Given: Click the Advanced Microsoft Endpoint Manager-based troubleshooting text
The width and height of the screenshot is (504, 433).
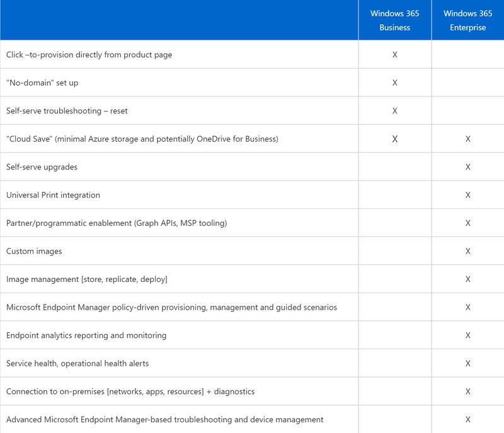Looking at the screenshot, I should pos(164,420).
